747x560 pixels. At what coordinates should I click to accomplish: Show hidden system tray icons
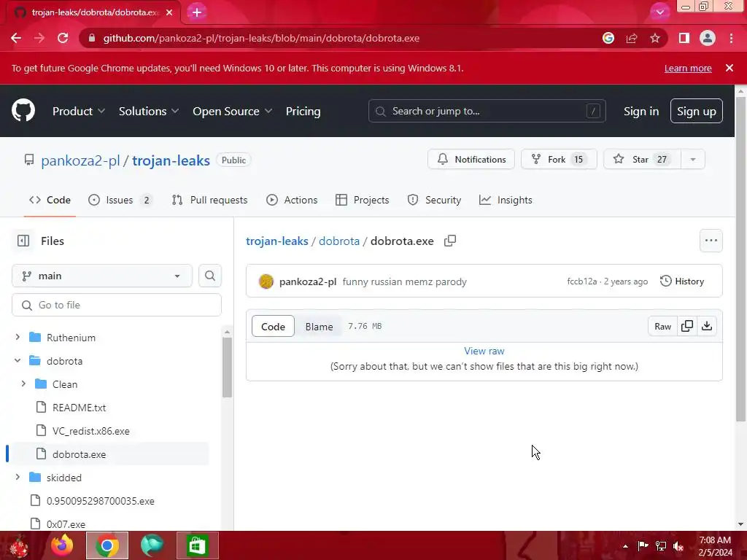point(625,546)
